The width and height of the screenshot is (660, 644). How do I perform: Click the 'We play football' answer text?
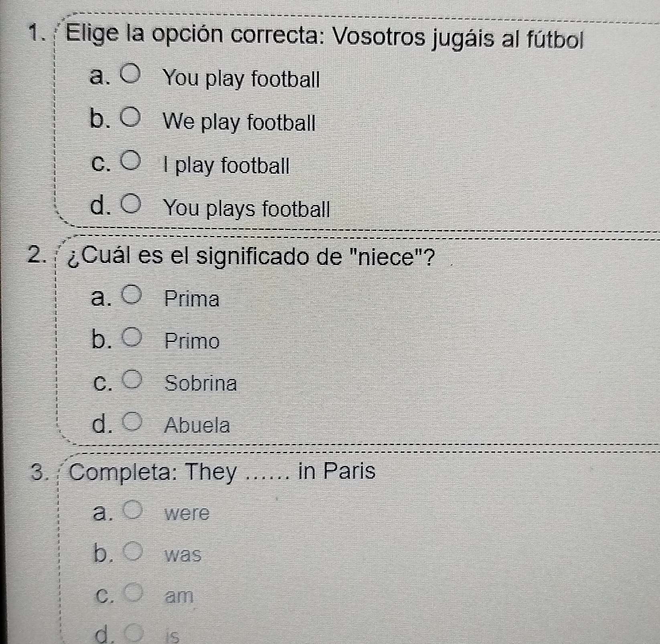point(240,122)
